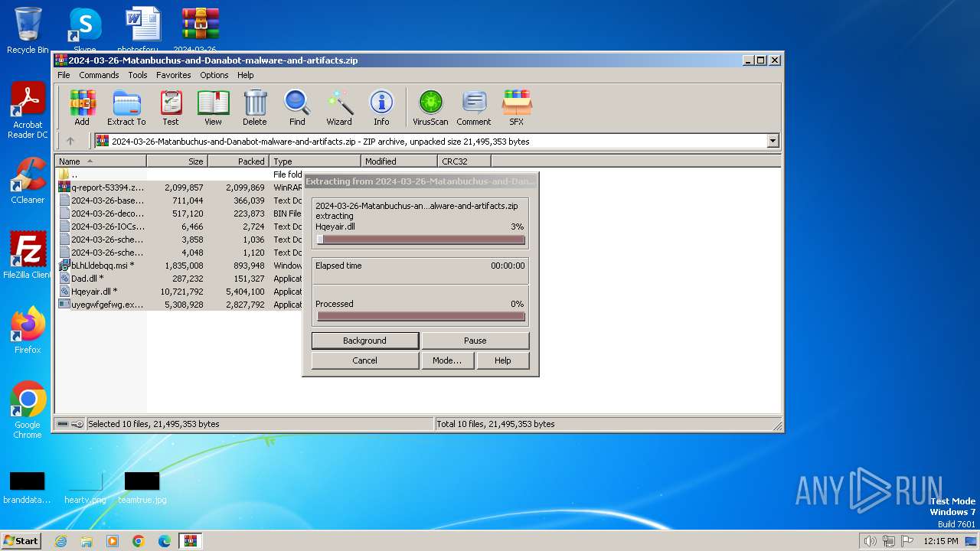Click the taskbar clock 12:15 PM
This screenshot has width=980, height=551.
941,541
